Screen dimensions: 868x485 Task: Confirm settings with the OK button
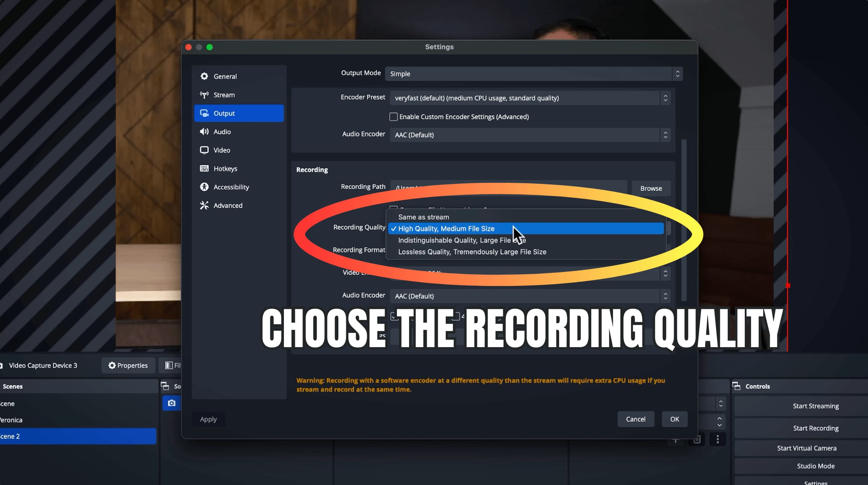pos(674,419)
